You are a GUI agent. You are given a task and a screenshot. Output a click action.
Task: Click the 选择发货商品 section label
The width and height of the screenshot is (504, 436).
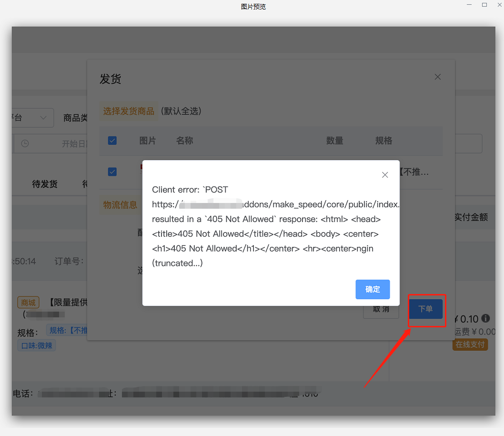129,111
